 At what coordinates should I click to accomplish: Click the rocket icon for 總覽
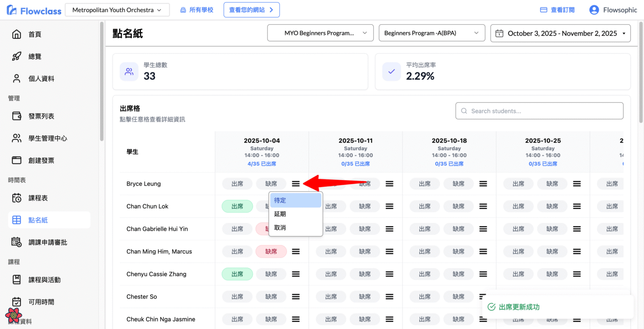coord(17,56)
